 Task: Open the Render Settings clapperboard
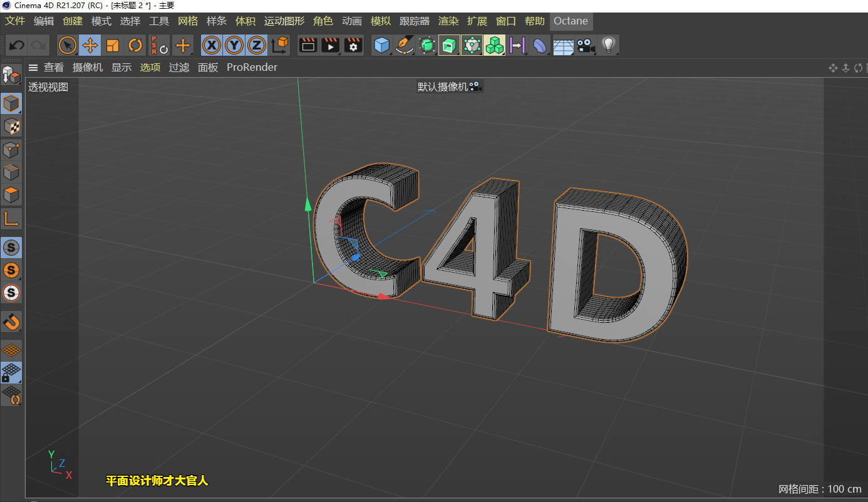point(353,45)
